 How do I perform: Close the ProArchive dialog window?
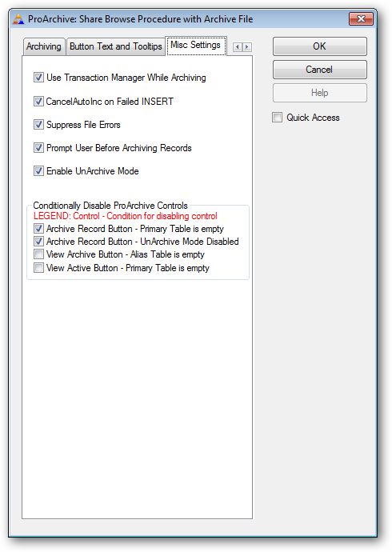coord(361,19)
